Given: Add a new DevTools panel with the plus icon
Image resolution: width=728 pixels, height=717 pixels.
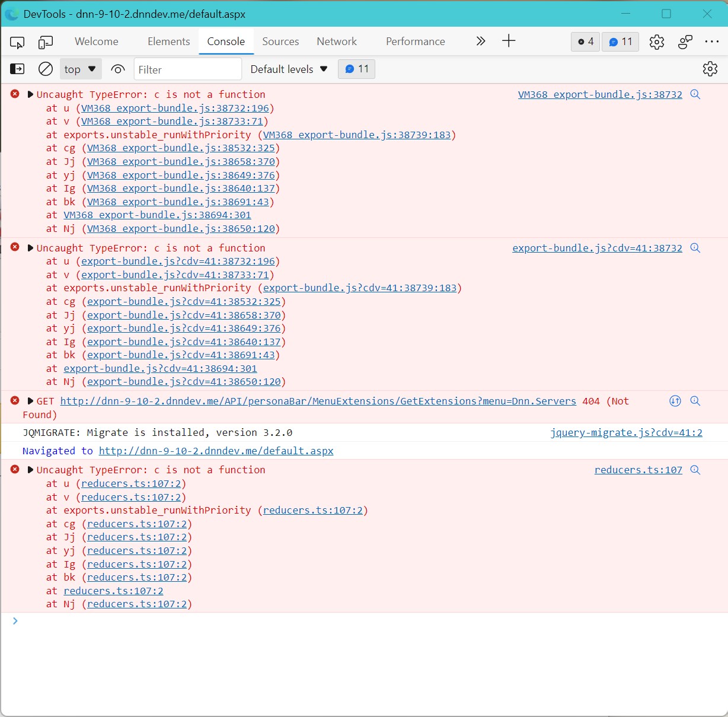Looking at the screenshot, I should [x=509, y=42].
